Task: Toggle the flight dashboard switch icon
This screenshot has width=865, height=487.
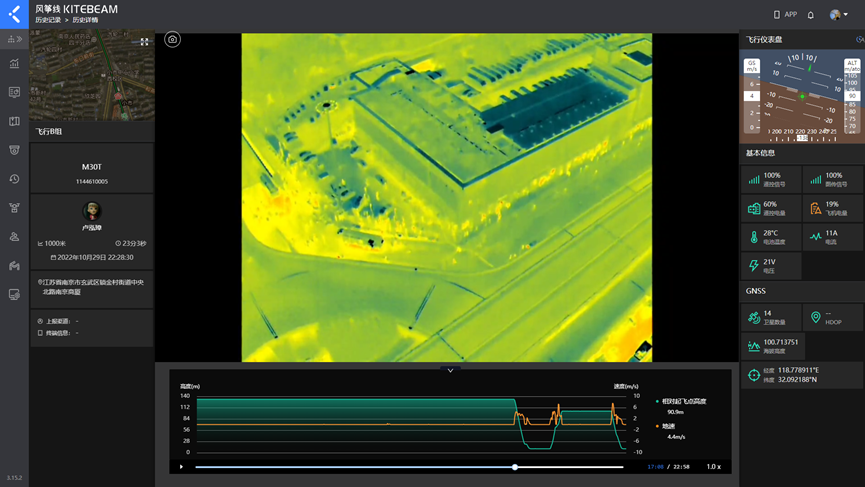Action: click(x=858, y=40)
